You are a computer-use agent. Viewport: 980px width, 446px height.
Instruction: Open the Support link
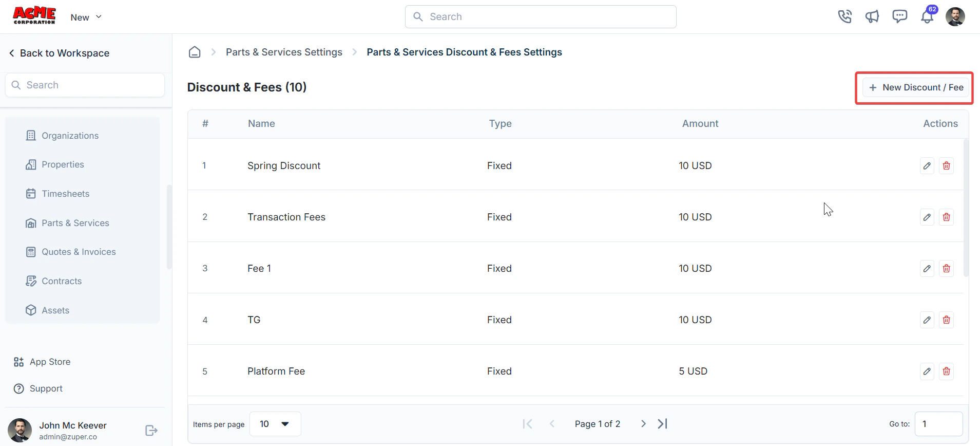[x=38, y=388]
